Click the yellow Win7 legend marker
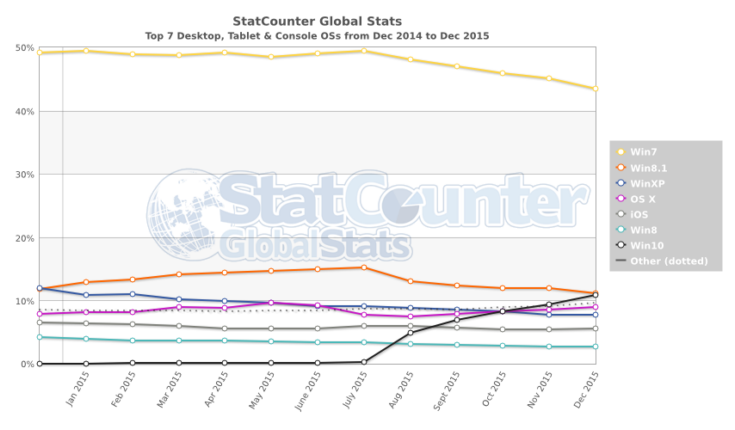This screenshot has width=735, height=430. (x=620, y=151)
